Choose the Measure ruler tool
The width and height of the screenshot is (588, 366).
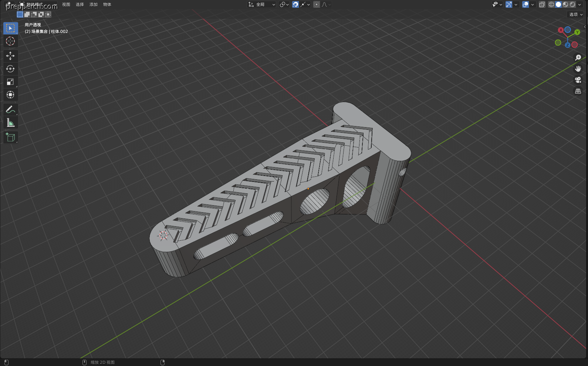pyautogui.click(x=10, y=122)
